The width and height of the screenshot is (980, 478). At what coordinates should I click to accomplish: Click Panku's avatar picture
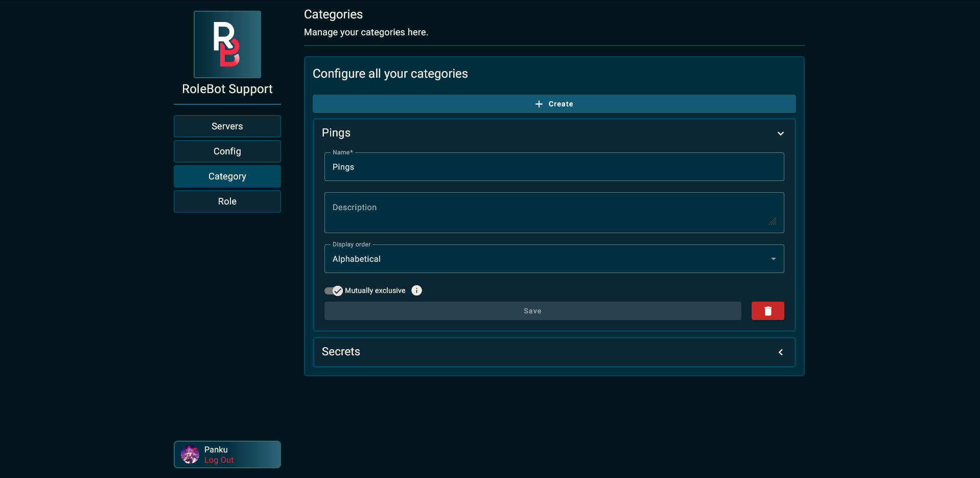pos(190,454)
